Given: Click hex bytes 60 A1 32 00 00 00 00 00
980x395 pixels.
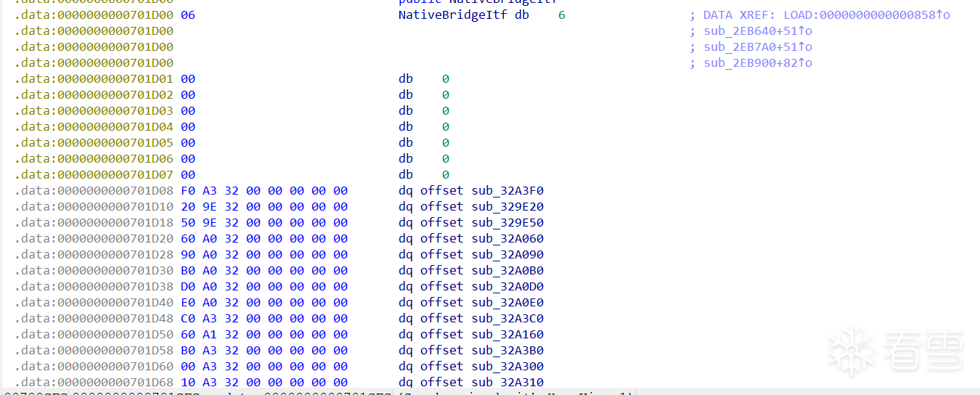Looking at the screenshot, I should click(264, 334).
